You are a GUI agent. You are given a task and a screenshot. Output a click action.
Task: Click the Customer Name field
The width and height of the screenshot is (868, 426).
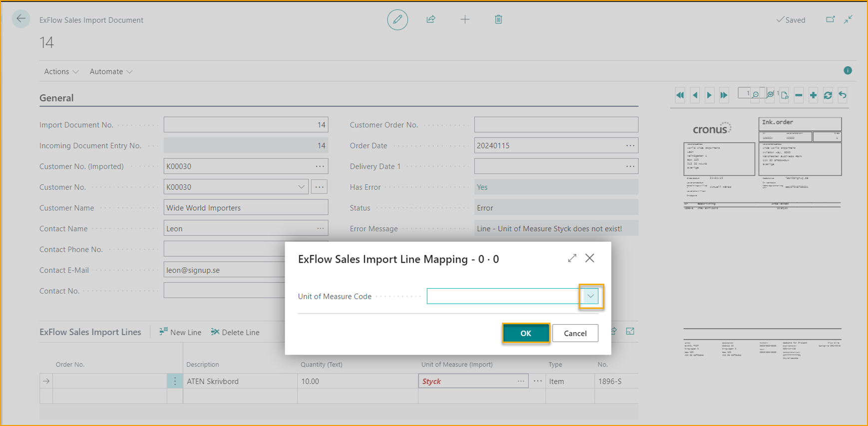coord(246,208)
